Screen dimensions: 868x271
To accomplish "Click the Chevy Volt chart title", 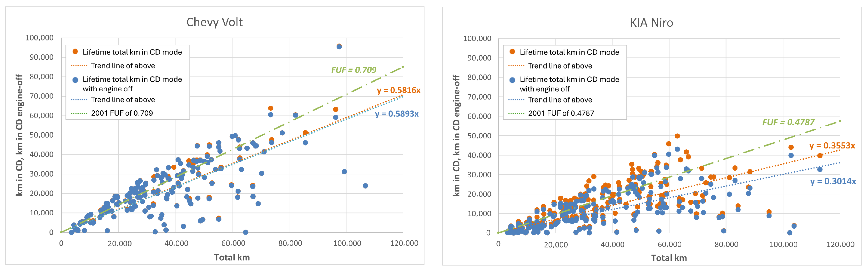I will pos(214,22).
